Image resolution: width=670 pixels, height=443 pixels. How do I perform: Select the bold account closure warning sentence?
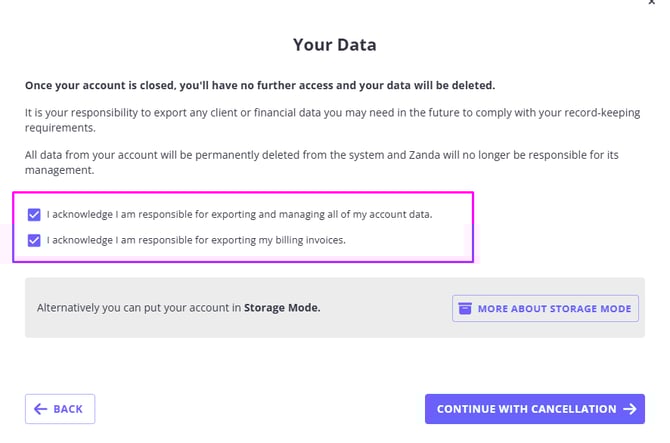[x=259, y=85]
